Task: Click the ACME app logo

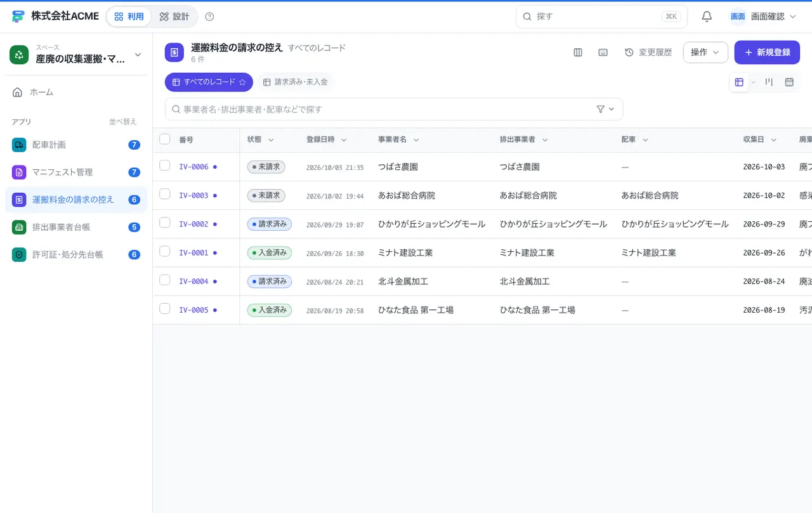Action: click(18, 16)
